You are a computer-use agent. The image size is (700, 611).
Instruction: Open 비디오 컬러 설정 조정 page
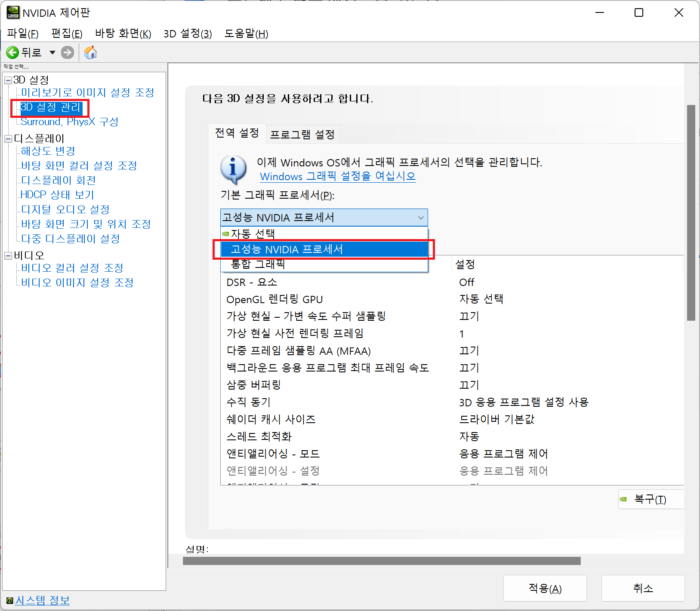tap(72, 268)
